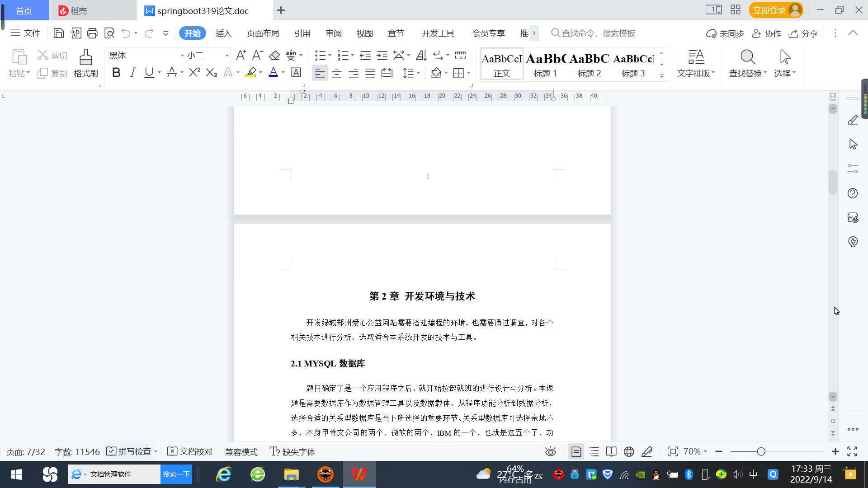Click the print icon in quick toolbar
Viewport: 868px width, 488px height.
92,33
